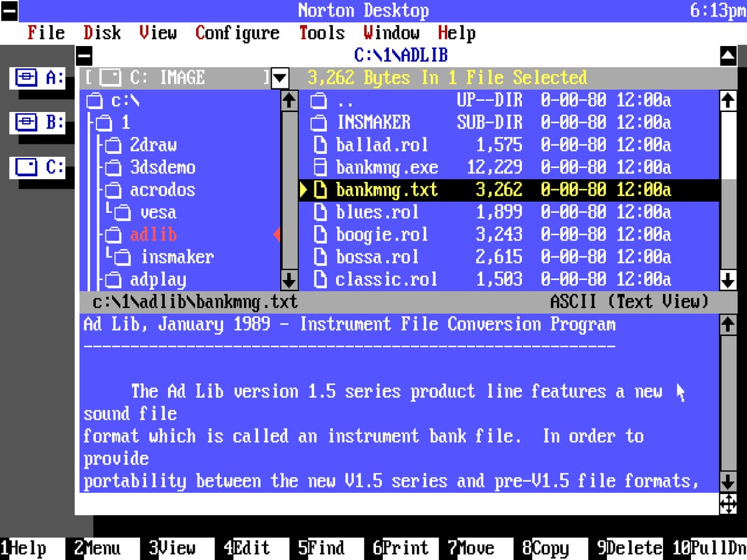Image resolution: width=747 pixels, height=560 pixels.
Task: Select the adlib folder icon in tree
Action: [113, 235]
